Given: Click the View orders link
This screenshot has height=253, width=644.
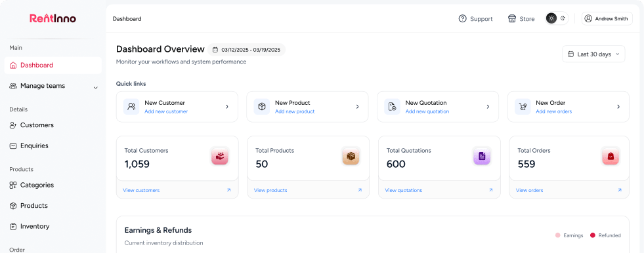Looking at the screenshot, I should coord(529,190).
